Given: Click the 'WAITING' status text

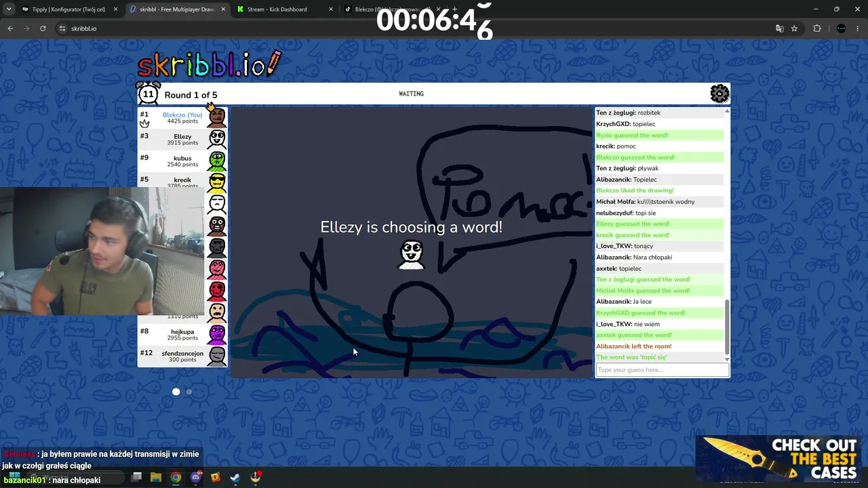Looking at the screenshot, I should click(411, 94).
